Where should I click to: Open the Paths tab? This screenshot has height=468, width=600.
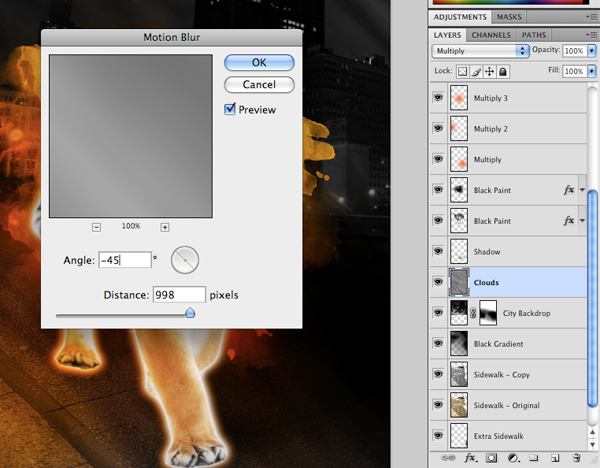534,35
